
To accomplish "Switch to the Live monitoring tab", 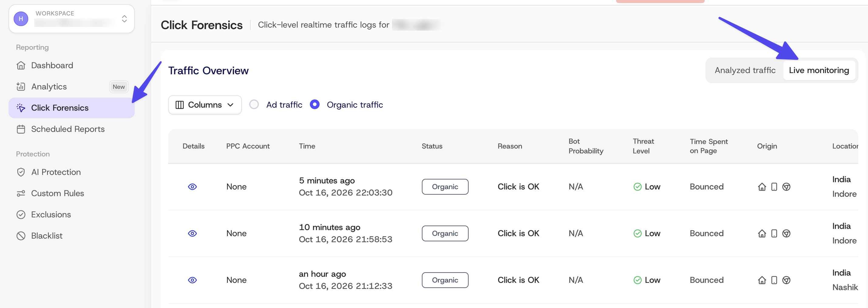I will pos(819,70).
